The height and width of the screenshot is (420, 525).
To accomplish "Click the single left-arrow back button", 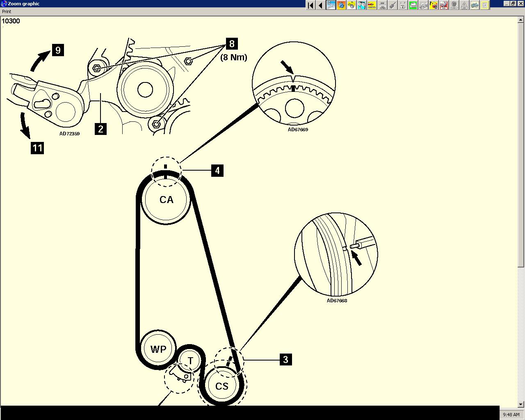I will (320, 5).
